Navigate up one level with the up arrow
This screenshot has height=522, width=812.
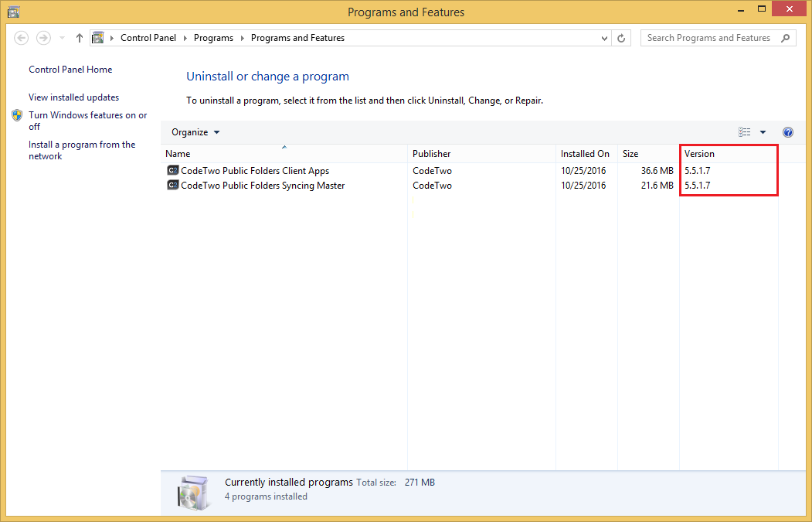pyautogui.click(x=79, y=37)
